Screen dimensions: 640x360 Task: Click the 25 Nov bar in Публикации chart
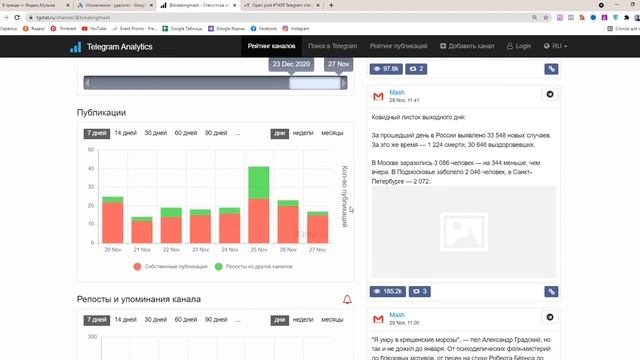coord(259,204)
